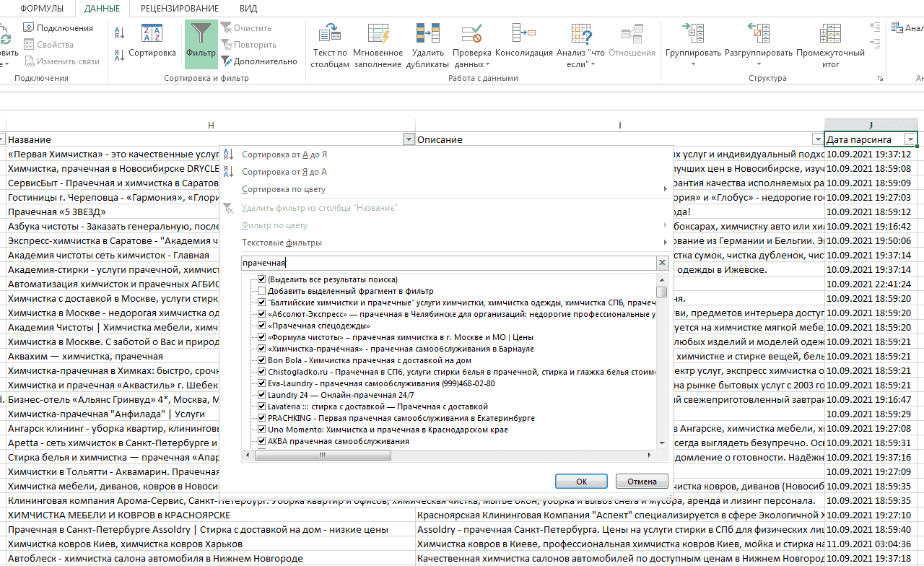This screenshot has height=566, width=924.
Task: Click Разгруппировать icon
Action: point(759,35)
